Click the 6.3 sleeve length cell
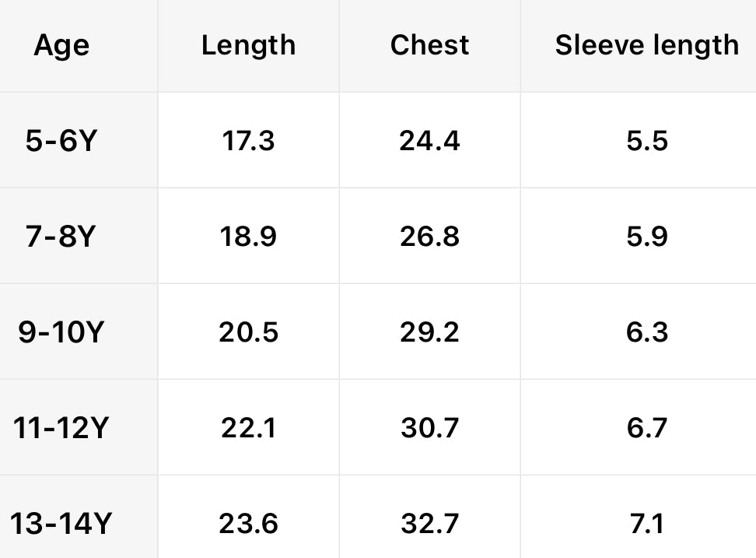Screen dimensions: 756x558 646,332
